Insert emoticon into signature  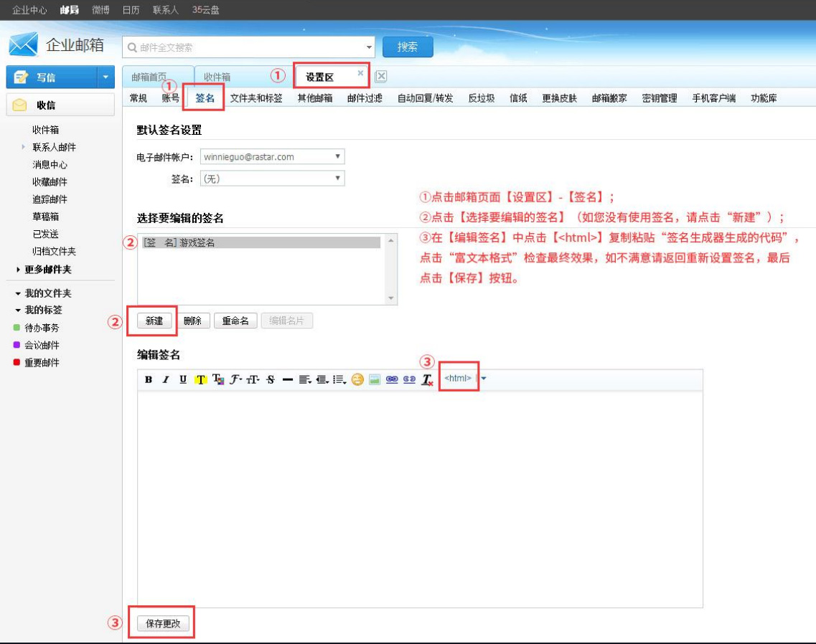click(x=357, y=379)
